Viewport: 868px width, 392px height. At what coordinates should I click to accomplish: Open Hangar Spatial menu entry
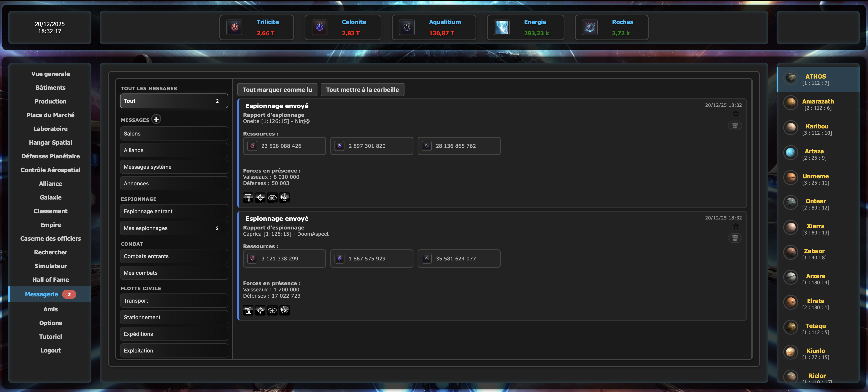coord(50,143)
